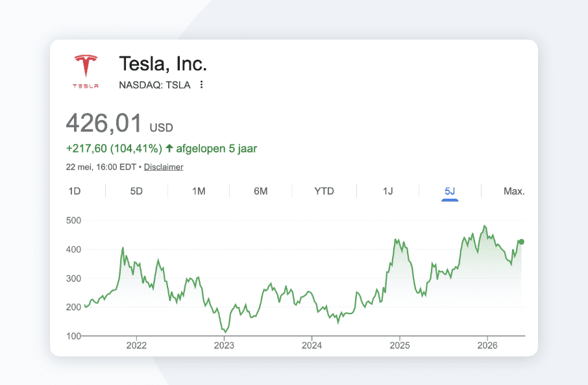Click the 426,01 USD price value
Viewport: 588px width, 385px height.
click(x=119, y=123)
